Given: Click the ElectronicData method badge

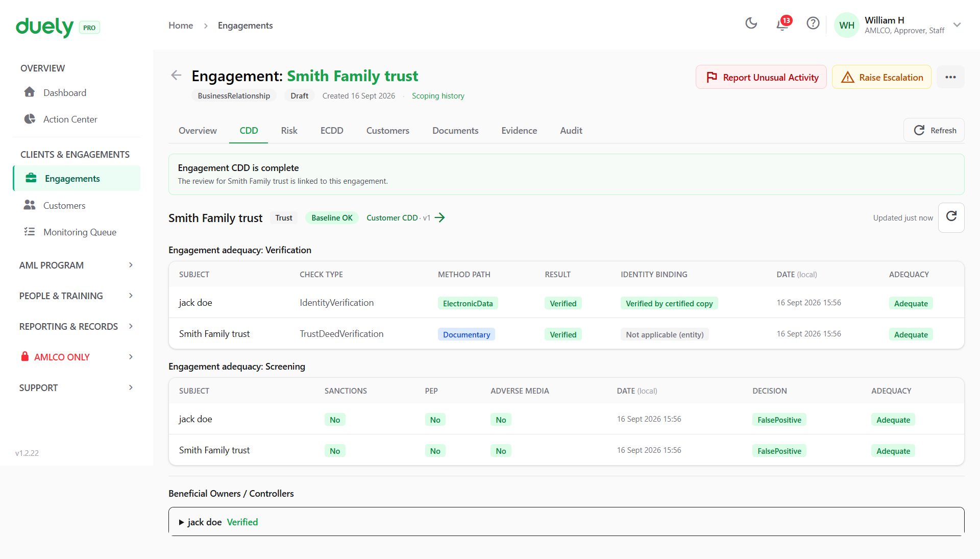Looking at the screenshot, I should [468, 303].
